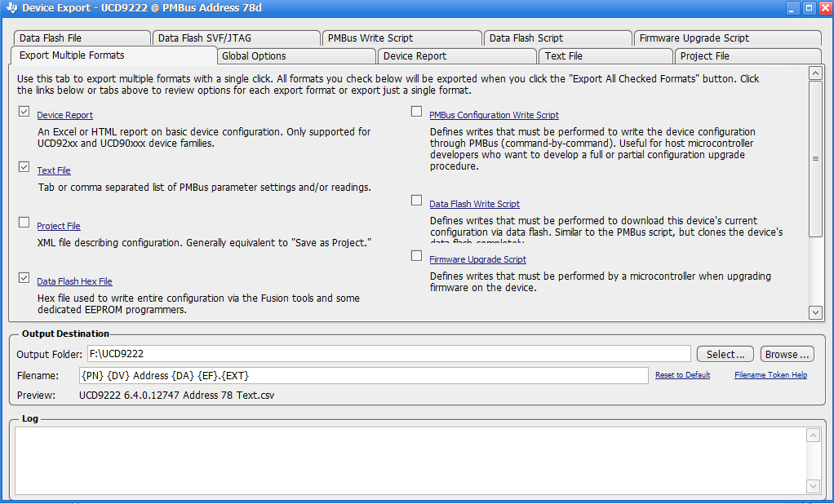Open the Data Flash Hex File link
The image size is (834, 504).
point(74,282)
